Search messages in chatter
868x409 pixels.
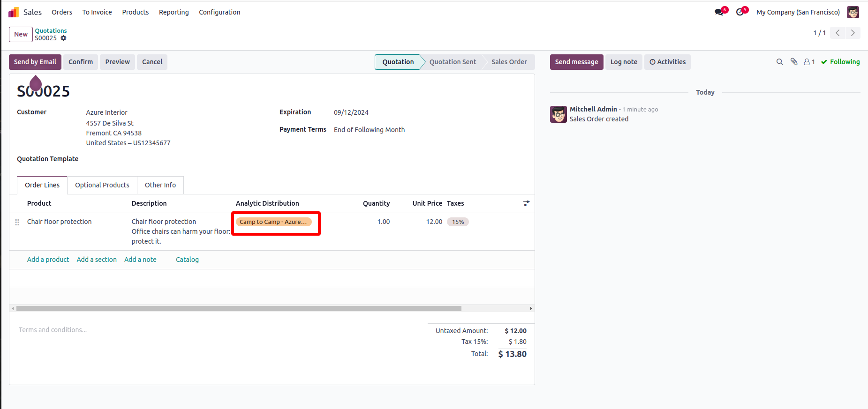(x=780, y=62)
